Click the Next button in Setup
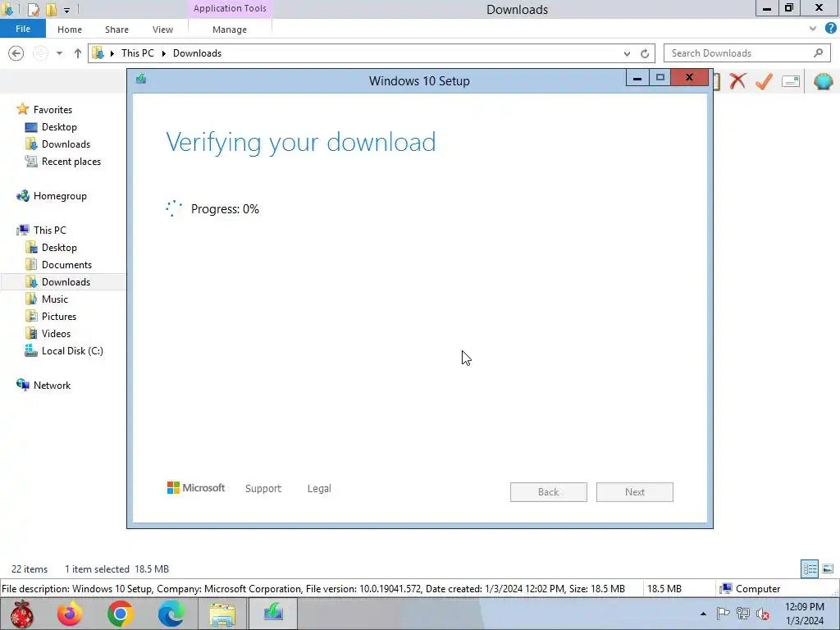 tap(634, 492)
